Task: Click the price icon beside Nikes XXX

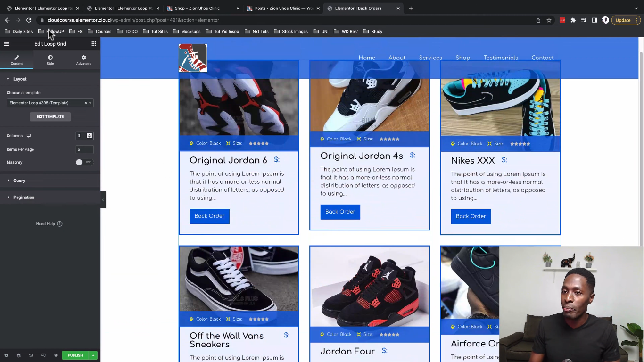Action: point(504,160)
